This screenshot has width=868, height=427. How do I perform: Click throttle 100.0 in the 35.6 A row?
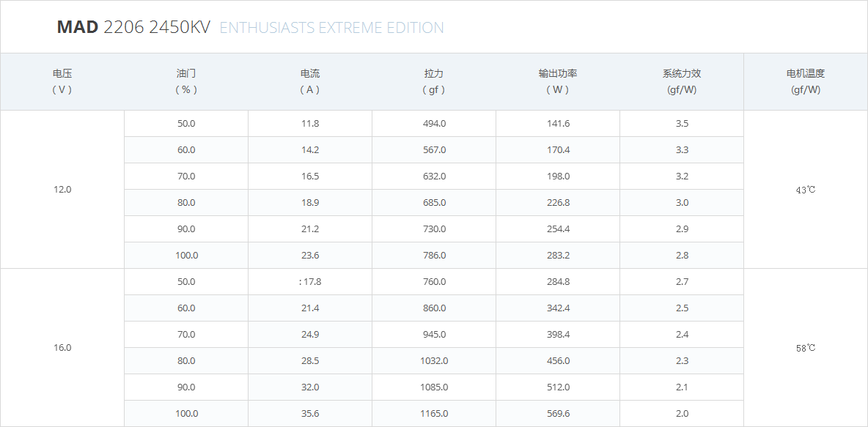pyautogui.click(x=186, y=413)
